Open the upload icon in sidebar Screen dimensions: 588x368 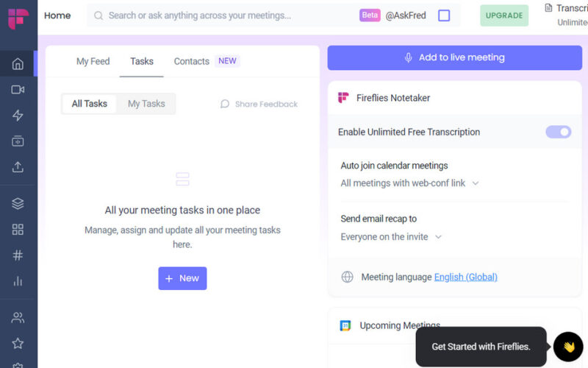(18, 167)
